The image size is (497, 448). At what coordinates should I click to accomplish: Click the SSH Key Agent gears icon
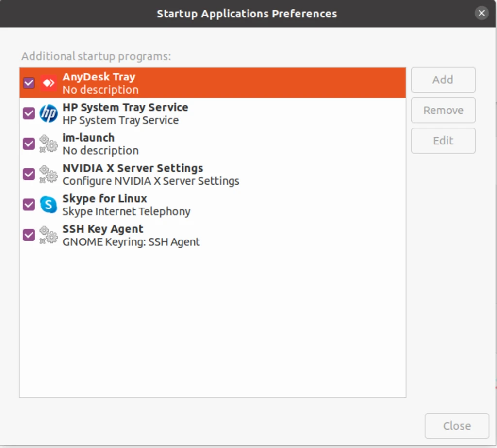coord(49,236)
